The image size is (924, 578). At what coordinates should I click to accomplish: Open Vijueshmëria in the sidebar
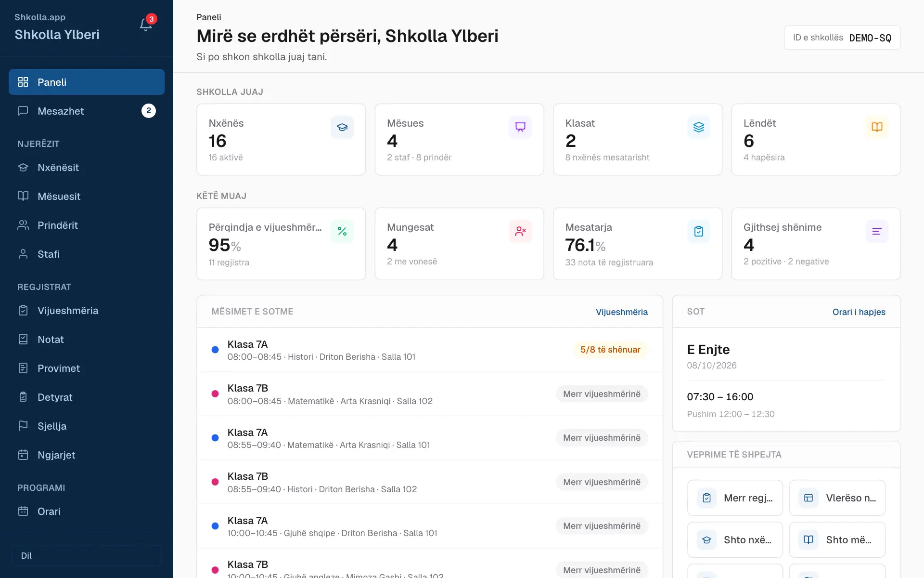point(87,310)
